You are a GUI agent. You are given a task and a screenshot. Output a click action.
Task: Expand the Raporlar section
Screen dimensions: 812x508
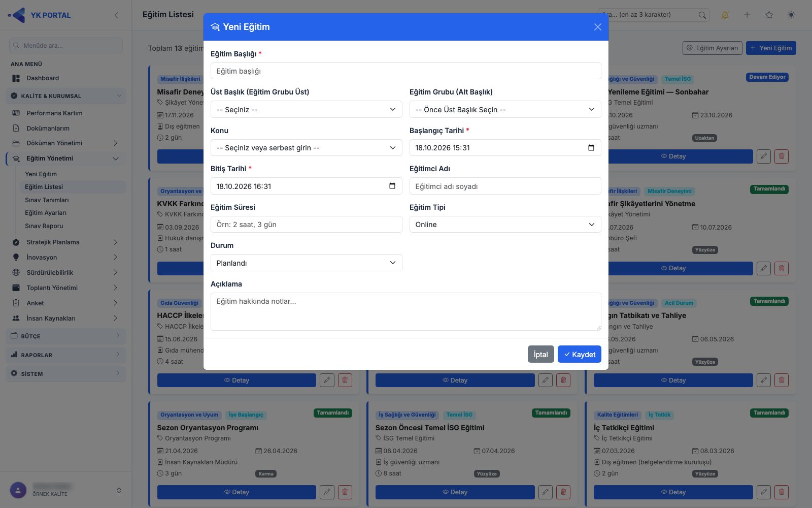pos(66,355)
